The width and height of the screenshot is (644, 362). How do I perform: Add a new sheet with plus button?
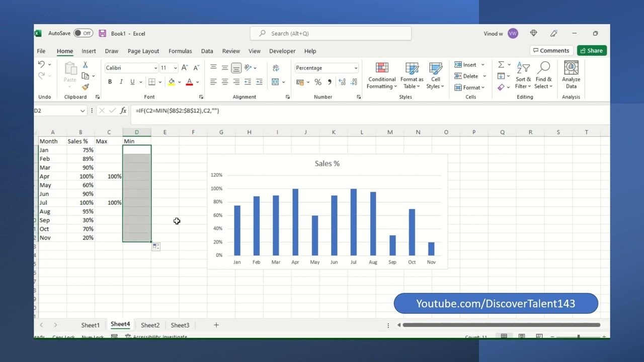point(216,325)
